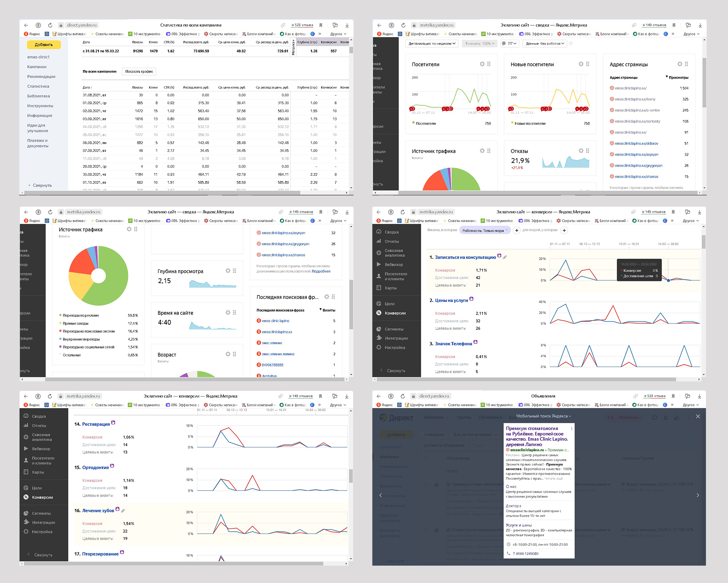
Task: Reload the Объявления browser window
Action: [x=403, y=396]
